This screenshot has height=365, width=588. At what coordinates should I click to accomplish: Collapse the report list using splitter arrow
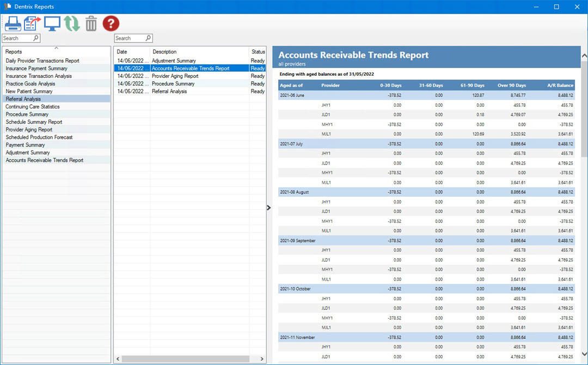coord(268,208)
